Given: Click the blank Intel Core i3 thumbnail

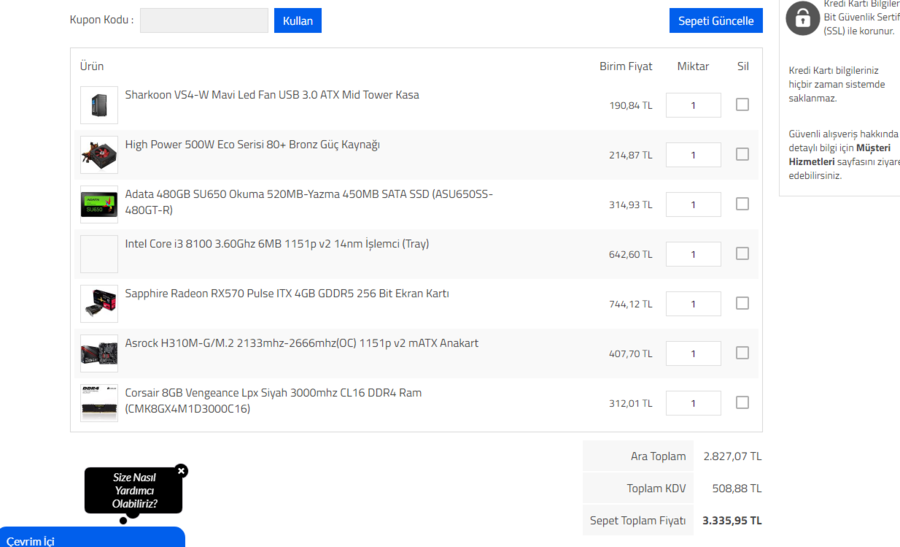Looking at the screenshot, I should 99,254.
